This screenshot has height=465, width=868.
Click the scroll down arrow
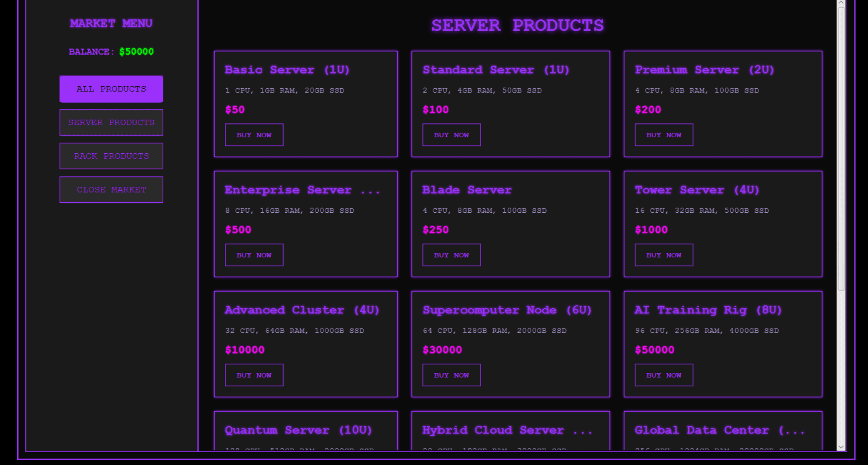[x=841, y=447]
